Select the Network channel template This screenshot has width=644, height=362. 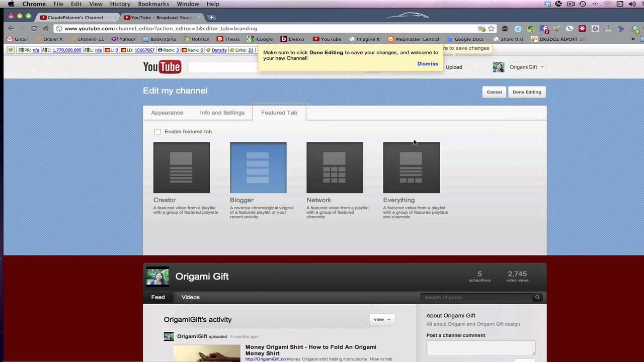click(335, 167)
